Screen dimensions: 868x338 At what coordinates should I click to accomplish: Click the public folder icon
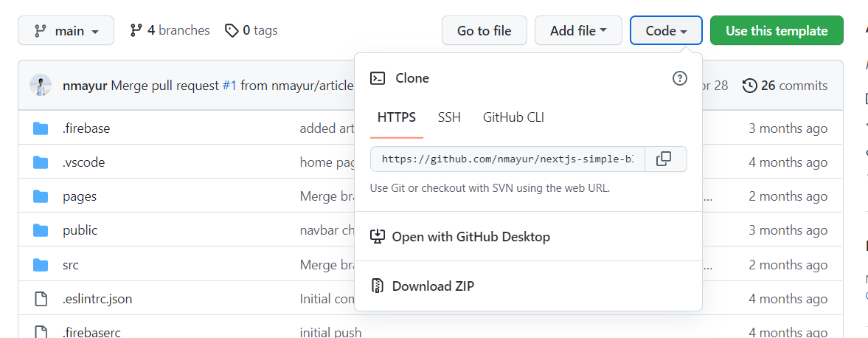coord(41,230)
